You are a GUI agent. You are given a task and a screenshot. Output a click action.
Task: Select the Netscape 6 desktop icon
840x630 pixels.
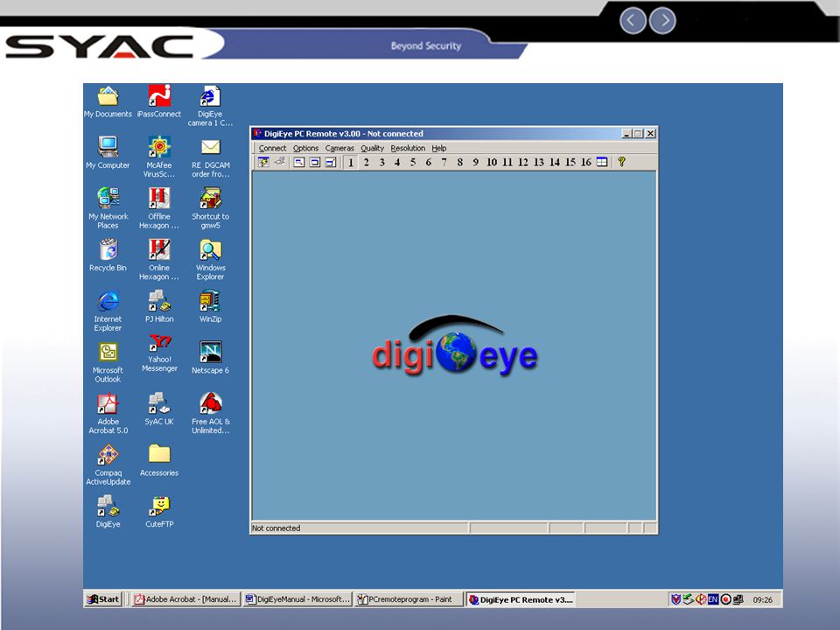tap(211, 357)
